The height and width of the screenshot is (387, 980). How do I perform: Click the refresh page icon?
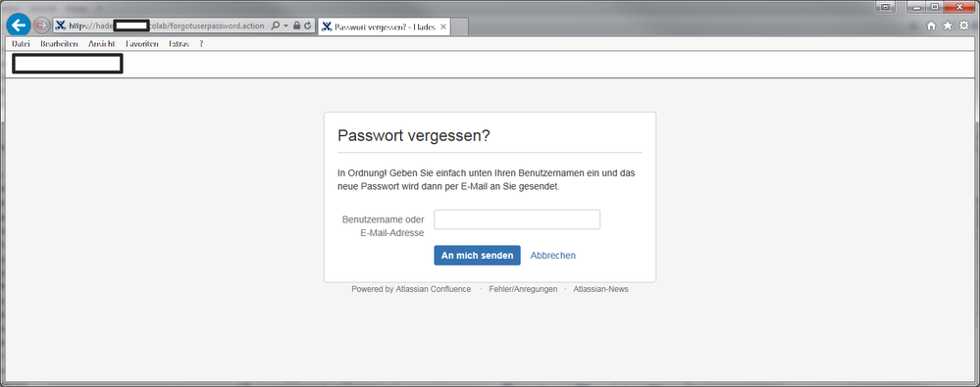click(x=307, y=26)
